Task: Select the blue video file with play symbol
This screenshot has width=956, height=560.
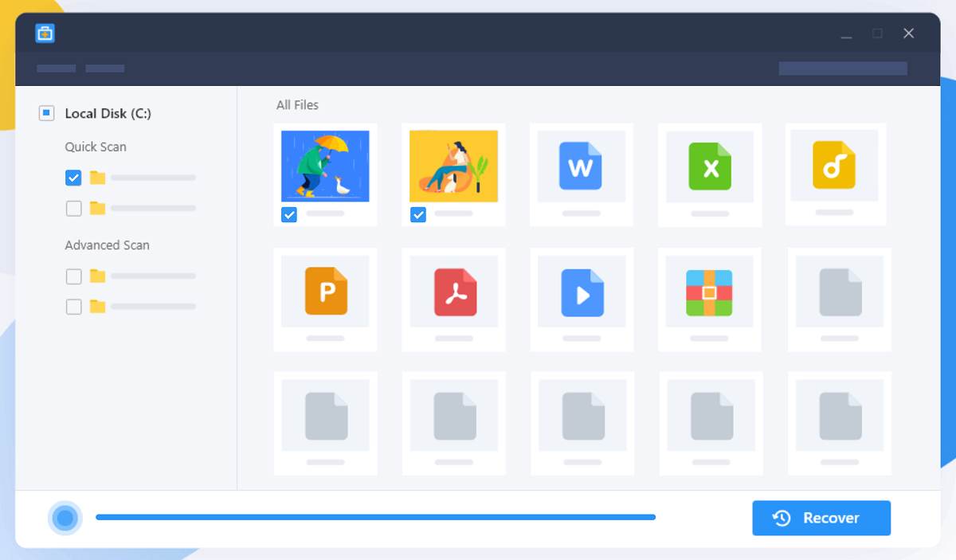Action: point(582,292)
